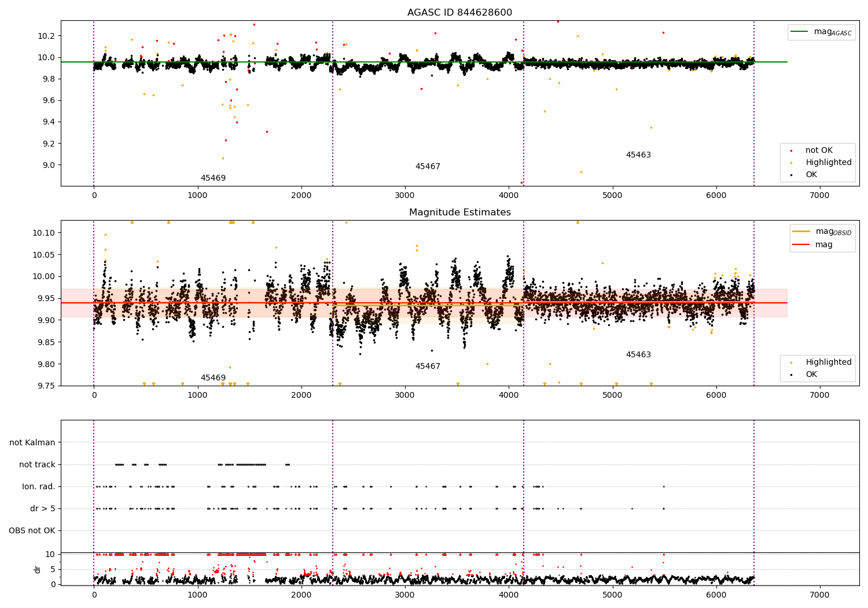Click the "not OK" legend entry in the top plot

click(x=819, y=151)
